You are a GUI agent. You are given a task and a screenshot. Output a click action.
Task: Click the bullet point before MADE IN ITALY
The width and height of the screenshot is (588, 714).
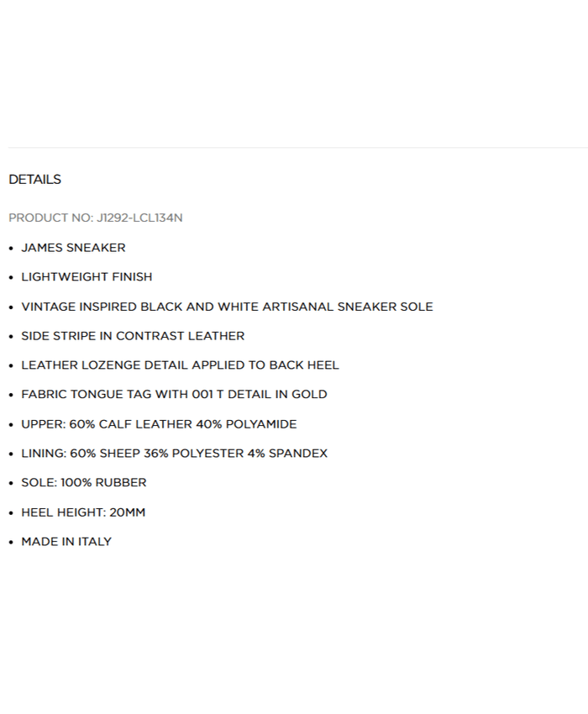pos(11,543)
